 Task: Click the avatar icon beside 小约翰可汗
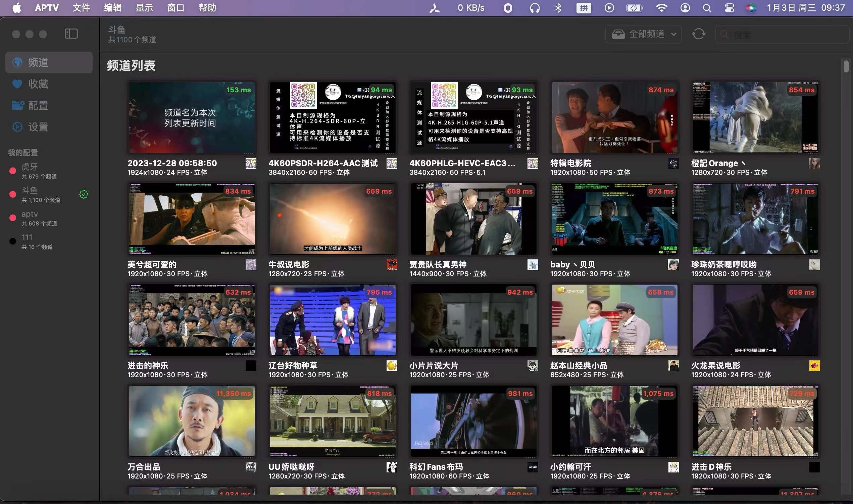[673, 467]
